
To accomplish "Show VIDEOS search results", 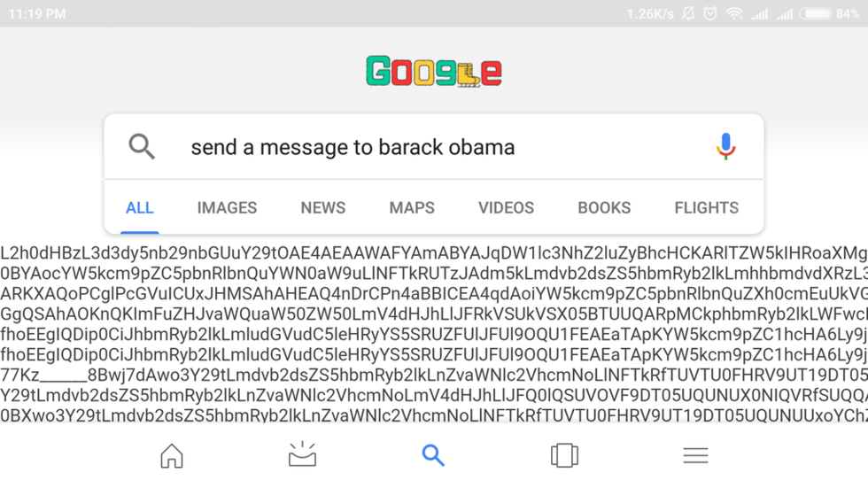I will coord(506,208).
